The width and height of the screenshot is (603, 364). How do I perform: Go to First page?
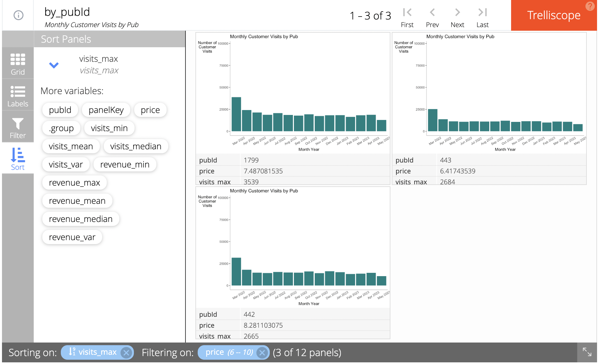[x=407, y=18]
